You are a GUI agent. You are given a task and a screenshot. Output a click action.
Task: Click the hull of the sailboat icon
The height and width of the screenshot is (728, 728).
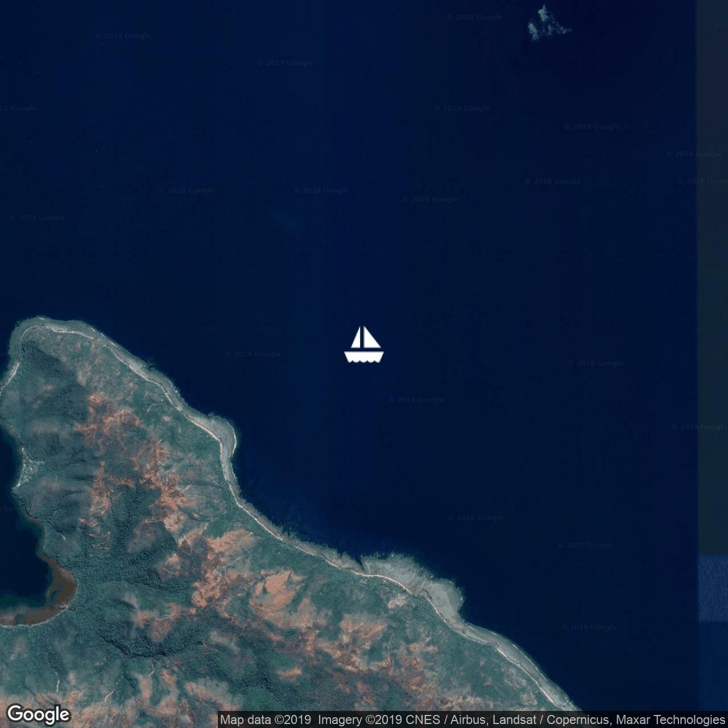(364, 357)
